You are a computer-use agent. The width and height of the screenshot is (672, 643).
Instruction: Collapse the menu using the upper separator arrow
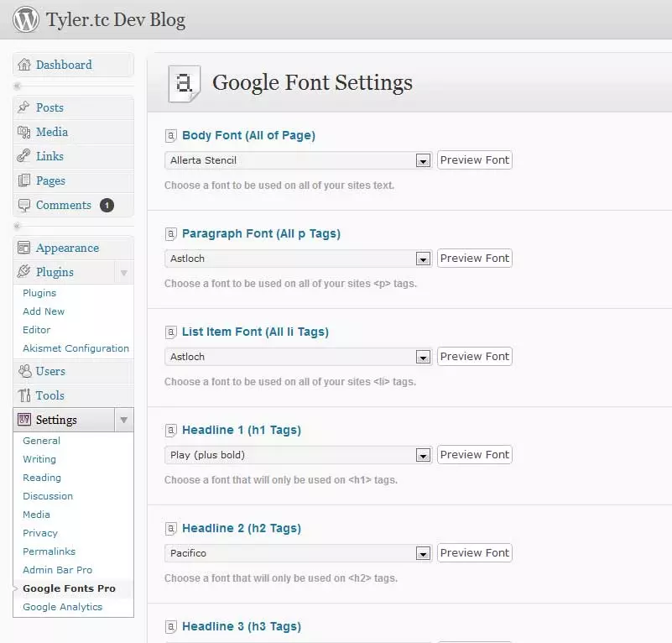point(17,86)
